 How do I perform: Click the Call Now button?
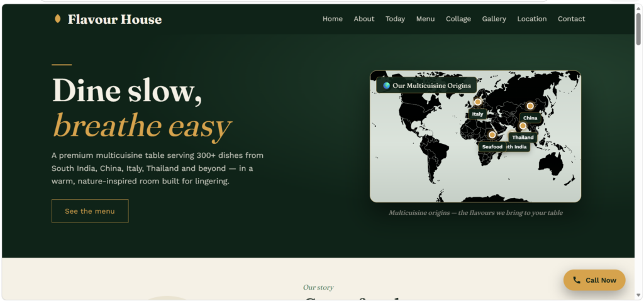(594, 280)
